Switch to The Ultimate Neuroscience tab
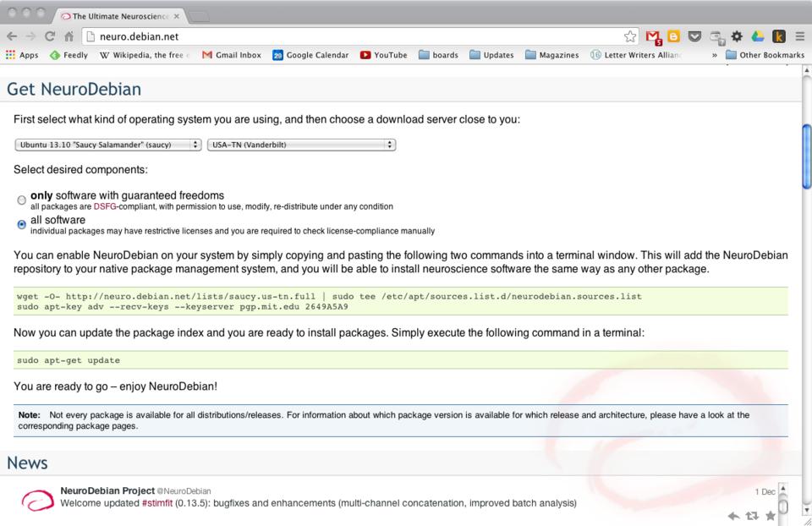The width and height of the screenshot is (812, 526). [x=123, y=16]
